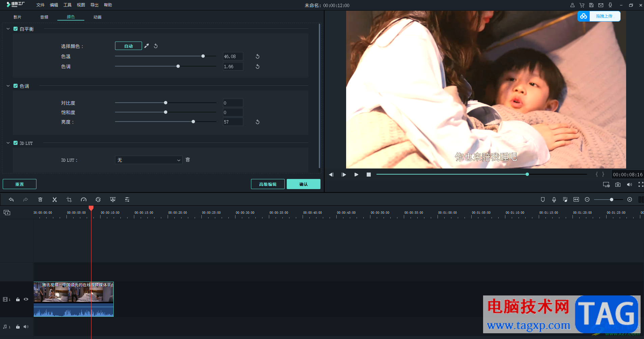The height and width of the screenshot is (339, 644).
Task: Toggle the 3D LUT checkbox
Action: [x=16, y=143]
